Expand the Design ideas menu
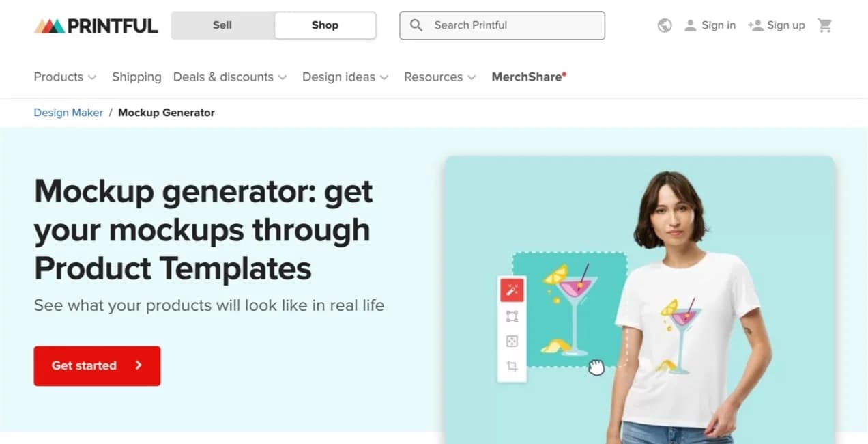 click(x=345, y=77)
